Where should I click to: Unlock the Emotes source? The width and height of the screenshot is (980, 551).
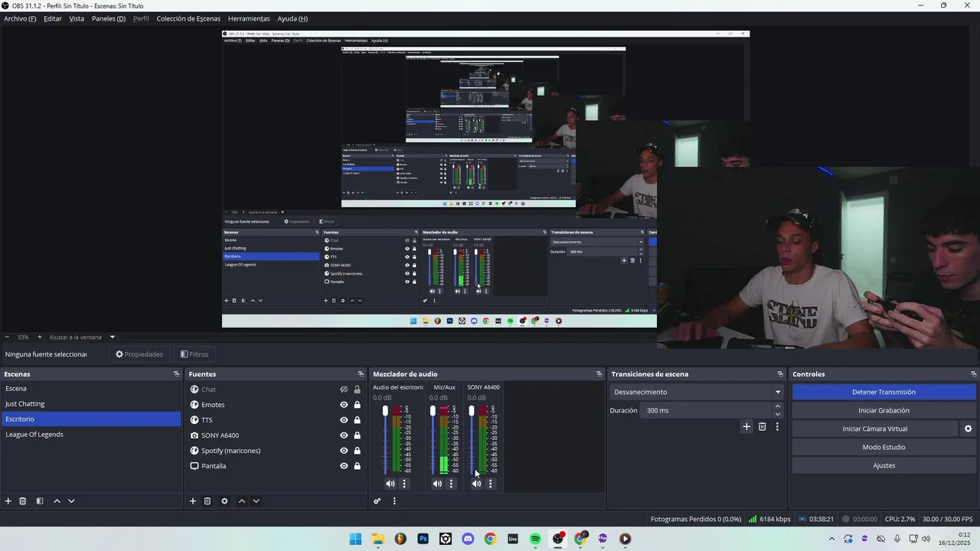(x=357, y=405)
